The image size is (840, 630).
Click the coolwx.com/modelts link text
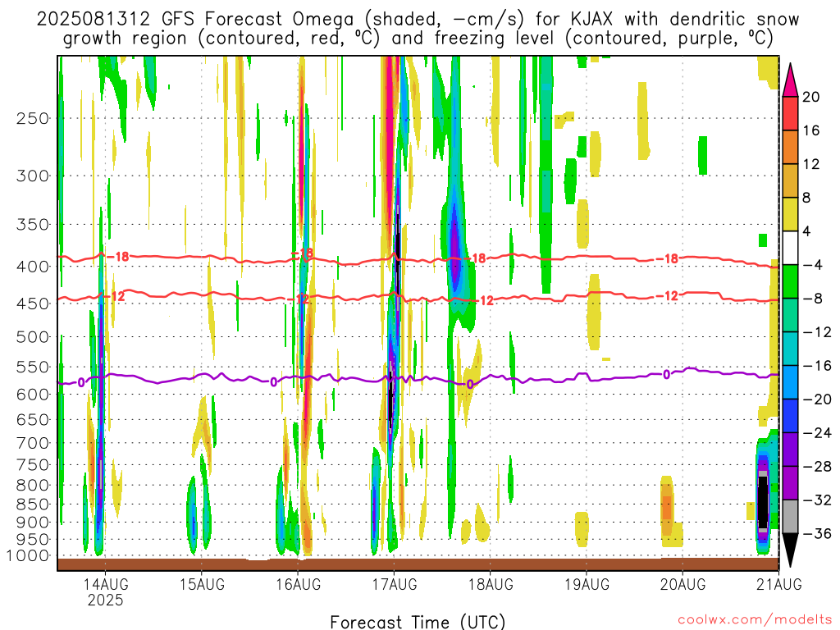click(755, 620)
